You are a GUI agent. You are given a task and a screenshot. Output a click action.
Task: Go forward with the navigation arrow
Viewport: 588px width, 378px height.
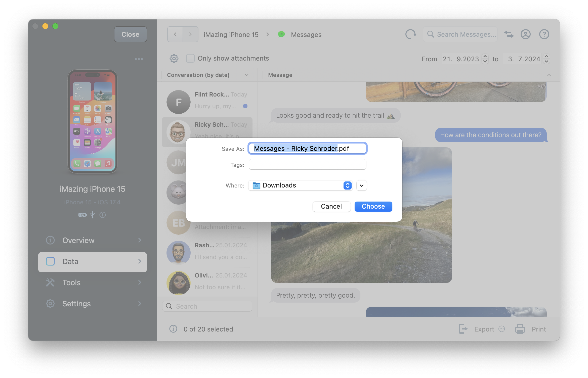pos(190,34)
